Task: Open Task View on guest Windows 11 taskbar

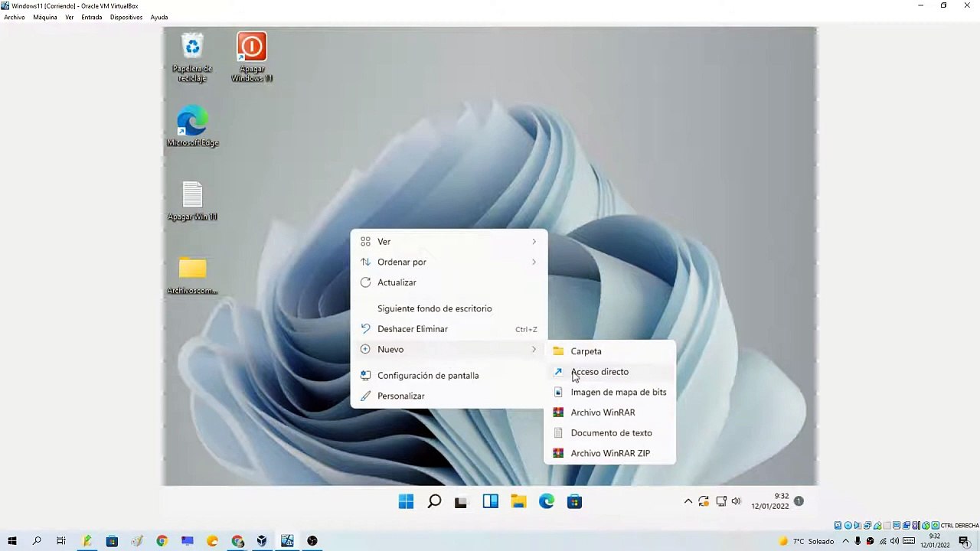Action: pyautogui.click(x=461, y=502)
